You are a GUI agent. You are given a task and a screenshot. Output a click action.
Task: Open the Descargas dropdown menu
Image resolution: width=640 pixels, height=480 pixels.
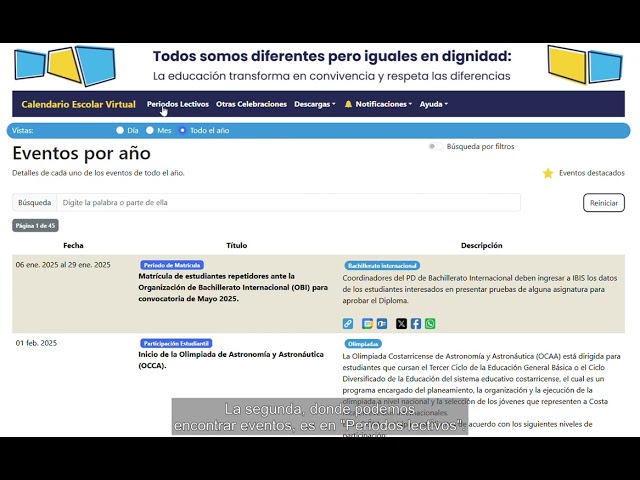click(315, 104)
